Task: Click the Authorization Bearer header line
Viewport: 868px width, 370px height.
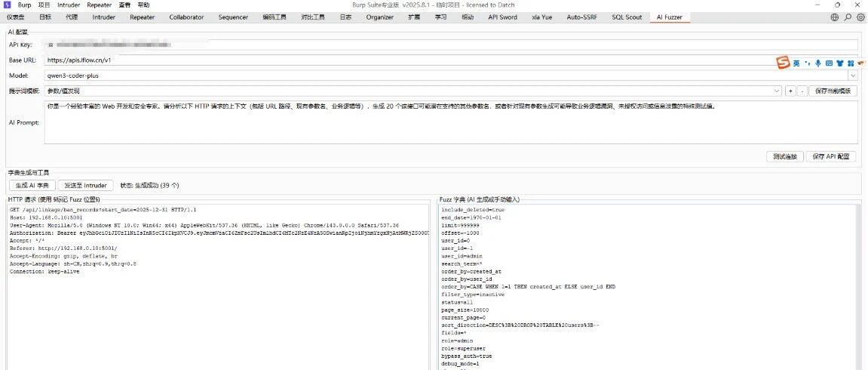Action: (219, 233)
